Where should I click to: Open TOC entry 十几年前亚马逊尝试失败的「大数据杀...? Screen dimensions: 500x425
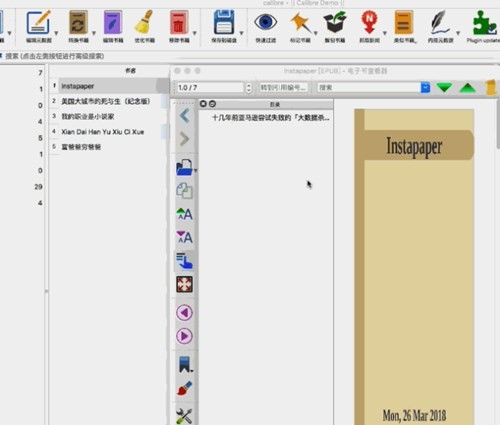(271, 117)
